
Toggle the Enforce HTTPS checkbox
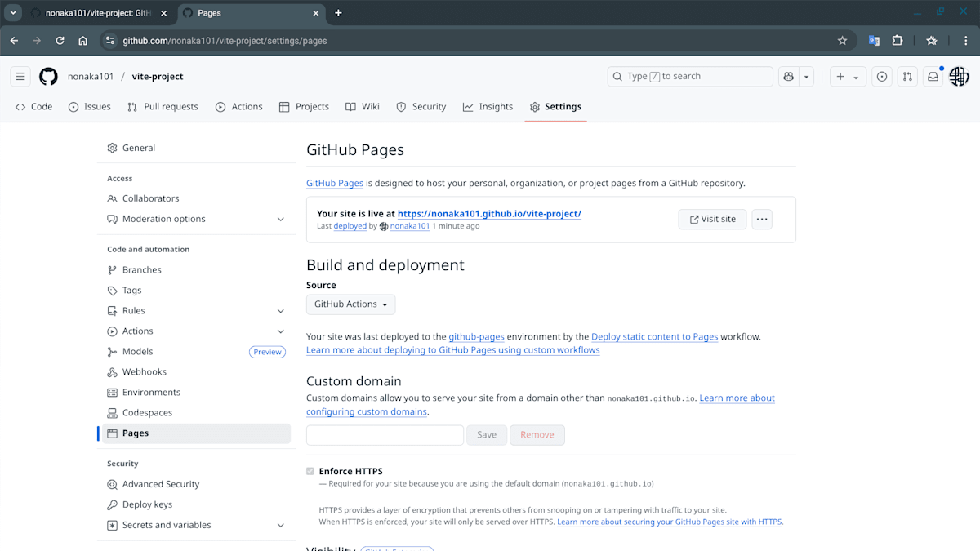click(310, 471)
